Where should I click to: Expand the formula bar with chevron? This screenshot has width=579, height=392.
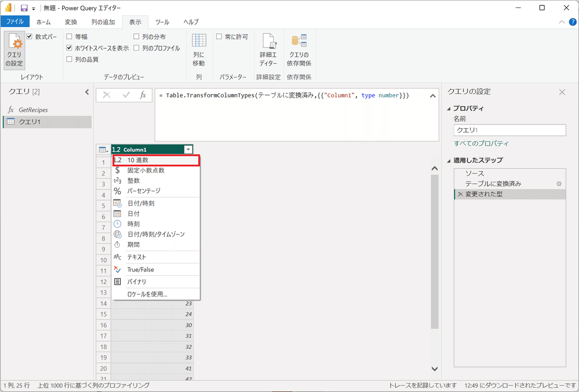click(432, 96)
